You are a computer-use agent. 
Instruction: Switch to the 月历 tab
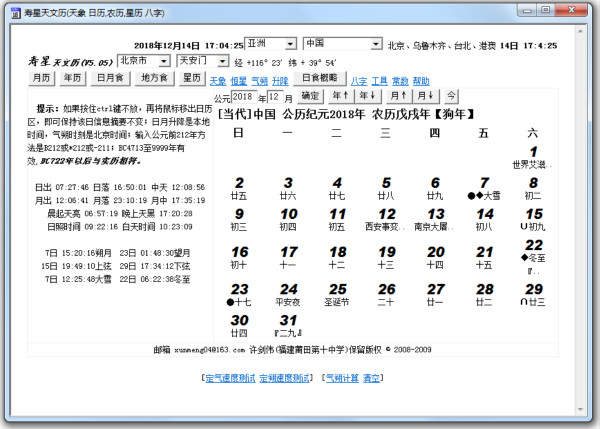coord(41,78)
